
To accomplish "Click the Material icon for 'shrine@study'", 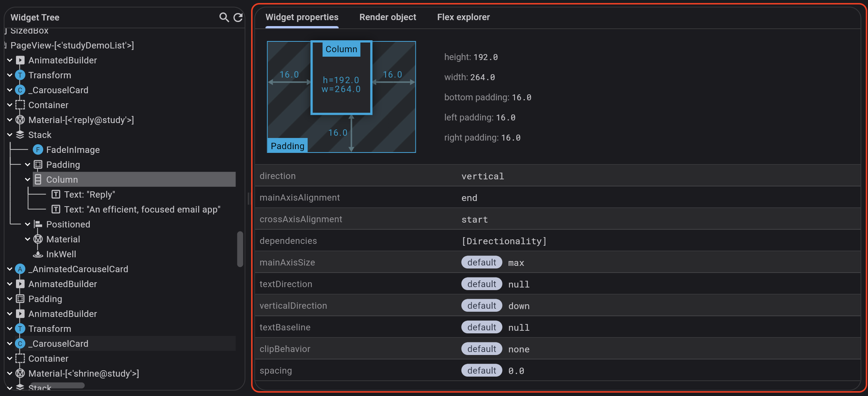I will (x=20, y=373).
